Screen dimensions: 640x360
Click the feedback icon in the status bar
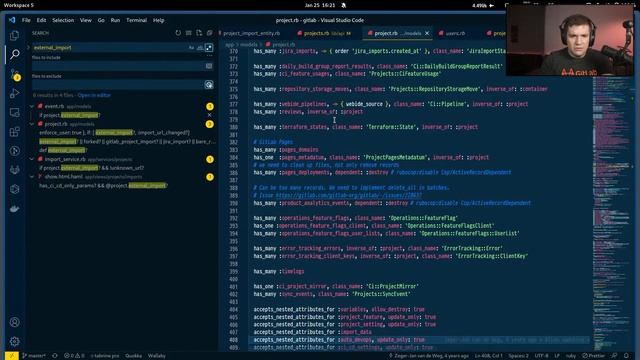pos(614,356)
